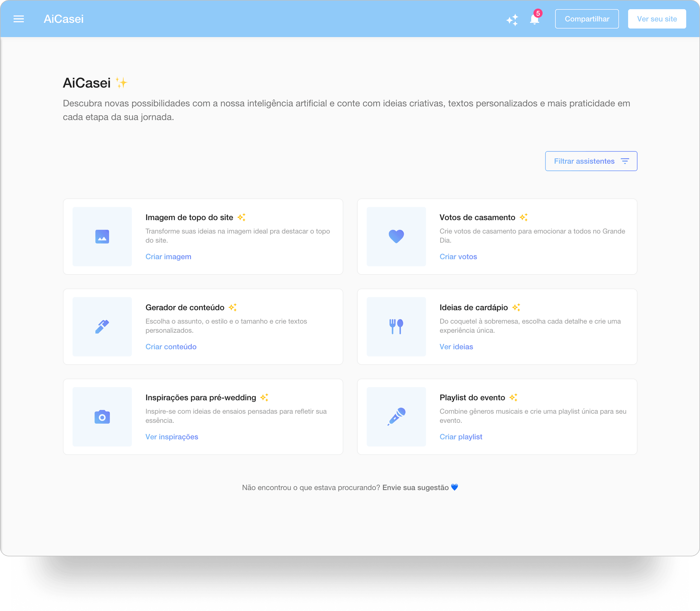700x611 pixels.
Task: Follow the Criar playlist link
Action: [461, 437]
